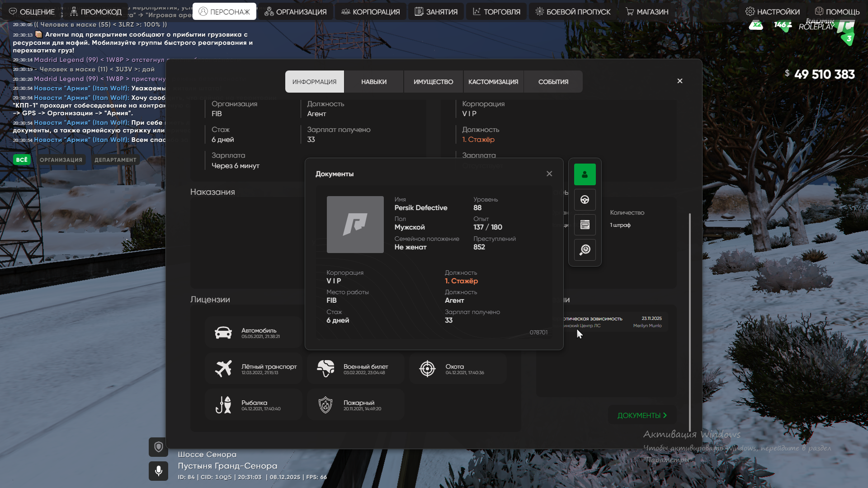Click the character avatar placeholder image
868x488 pixels.
click(x=355, y=225)
